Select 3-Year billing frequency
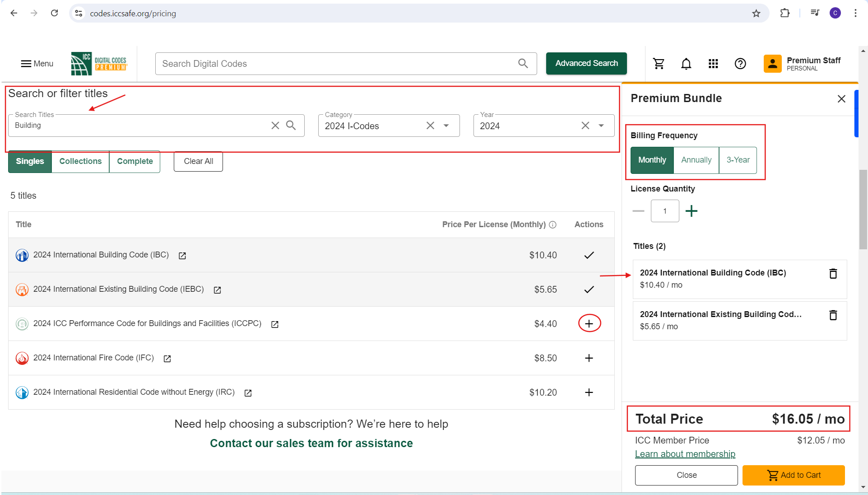Image resolution: width=868 pixels, height=495 pixels. coord(738,160)
